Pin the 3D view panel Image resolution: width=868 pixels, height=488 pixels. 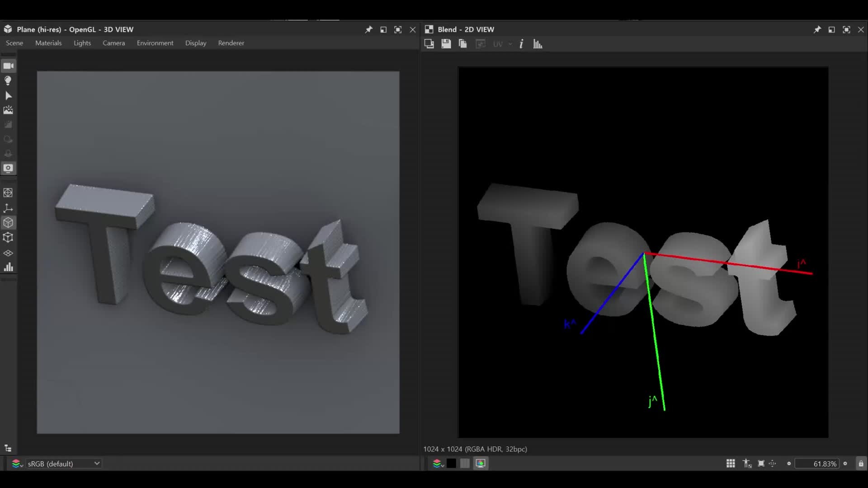coord(369,29)
